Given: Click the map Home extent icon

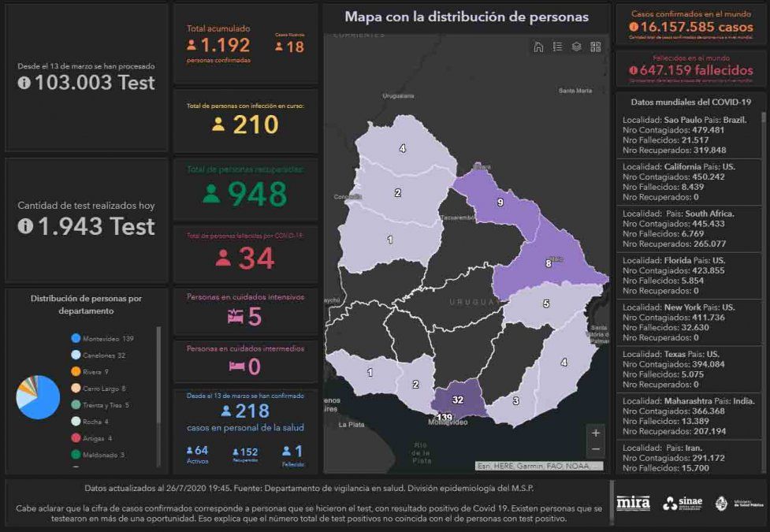Looking at the screenshot, I should (x=538, y=47).
